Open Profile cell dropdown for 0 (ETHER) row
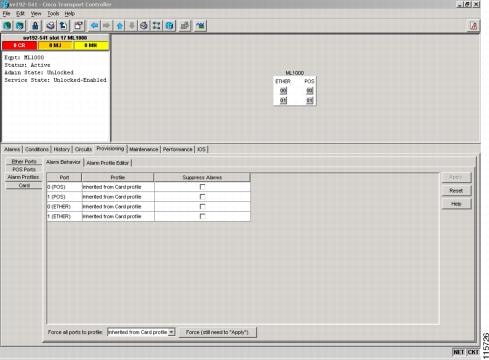Viewport: 489px width, 360px height. (x=118, y=207)
